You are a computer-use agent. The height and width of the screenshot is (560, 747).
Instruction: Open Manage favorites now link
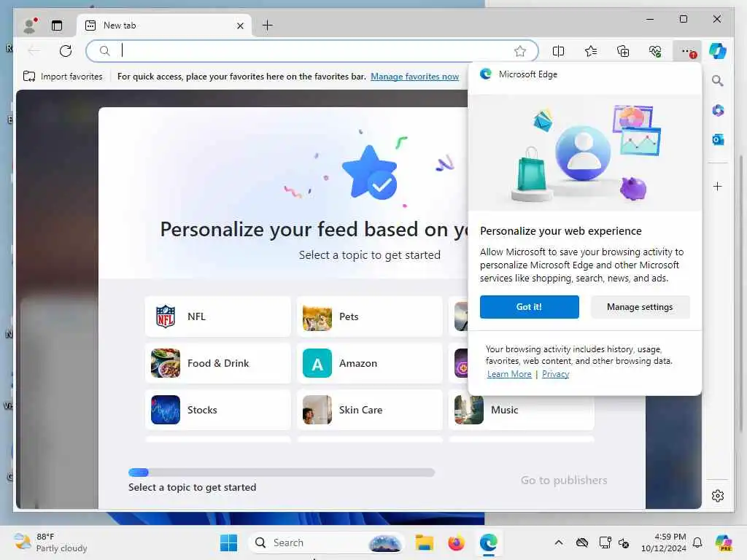pyautogui.click(x=414, y=76)
